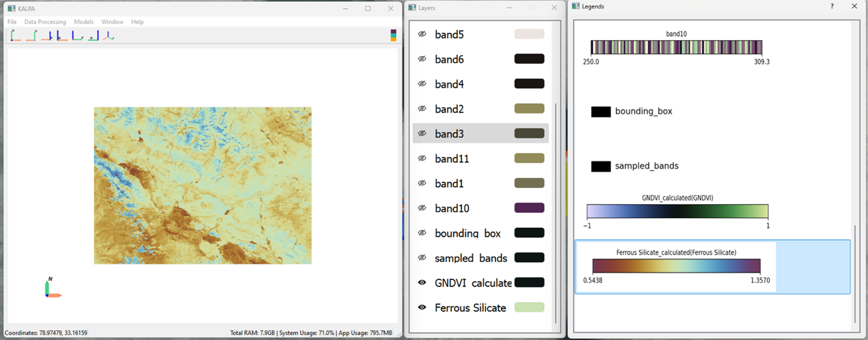Hide the GNDVI_calculated layer
Viewport: 868px width, 340px height.
(422, 283)
